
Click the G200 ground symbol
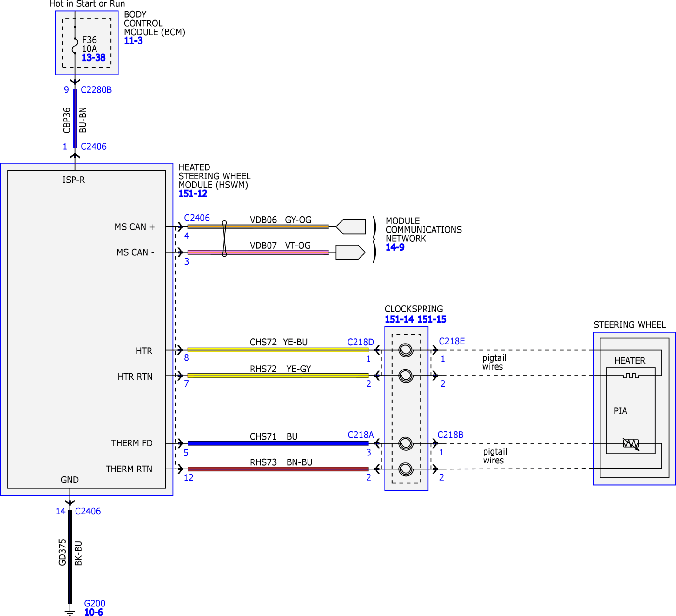pyautogui.click(x=70, y=612)
